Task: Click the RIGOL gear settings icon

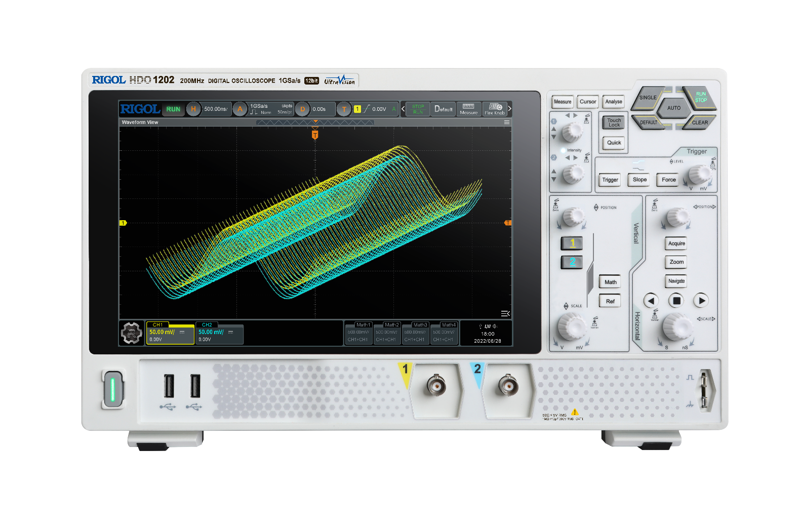Action: click(132, 333)
